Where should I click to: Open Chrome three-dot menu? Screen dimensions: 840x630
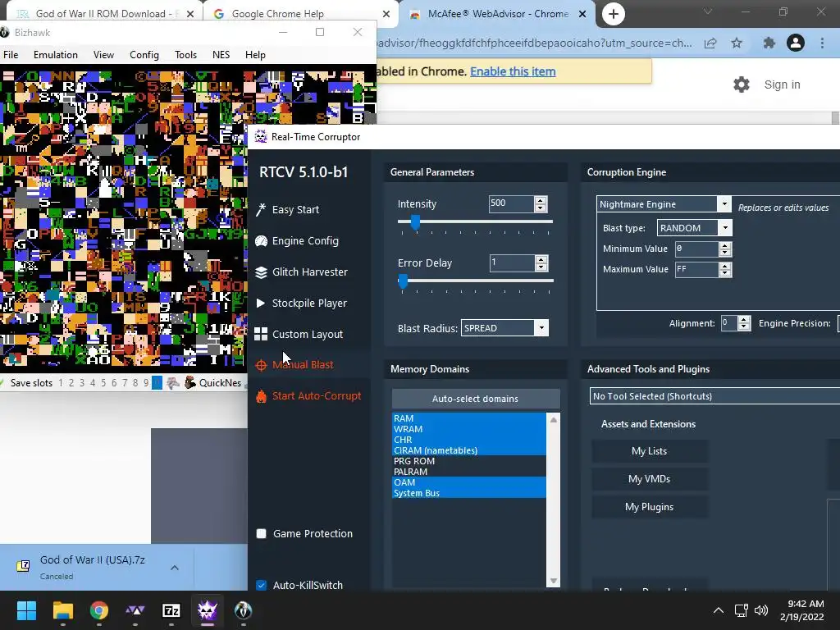coord(822,43)
